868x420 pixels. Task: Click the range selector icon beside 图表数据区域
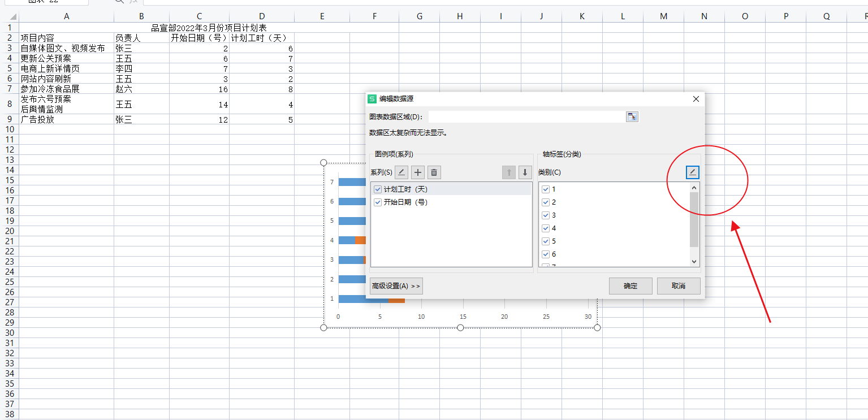click(633, 116)
